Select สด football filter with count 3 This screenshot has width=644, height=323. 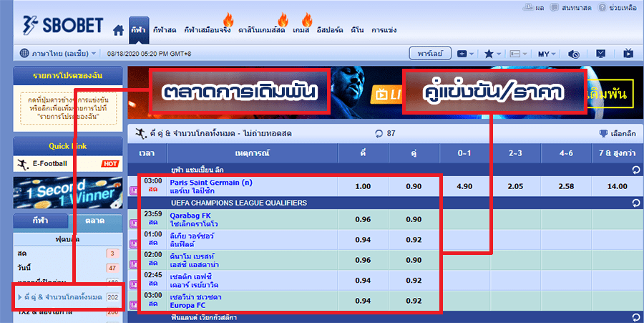68,254
